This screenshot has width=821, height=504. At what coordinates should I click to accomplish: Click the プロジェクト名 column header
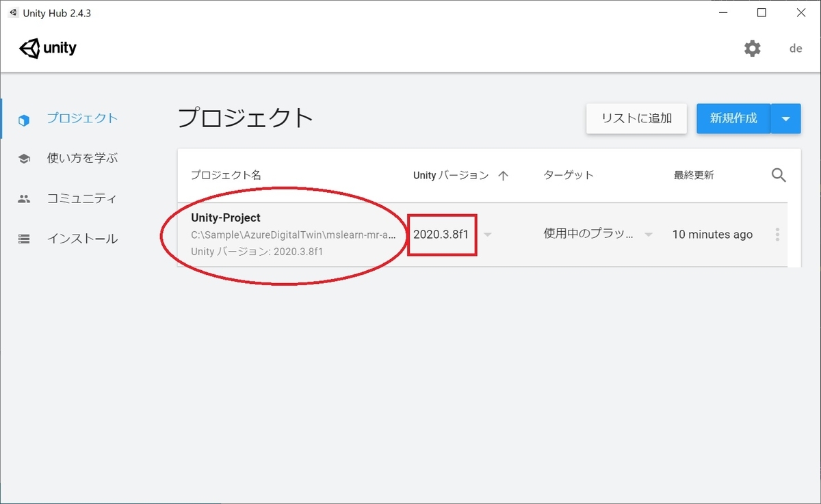pos(226,175)
